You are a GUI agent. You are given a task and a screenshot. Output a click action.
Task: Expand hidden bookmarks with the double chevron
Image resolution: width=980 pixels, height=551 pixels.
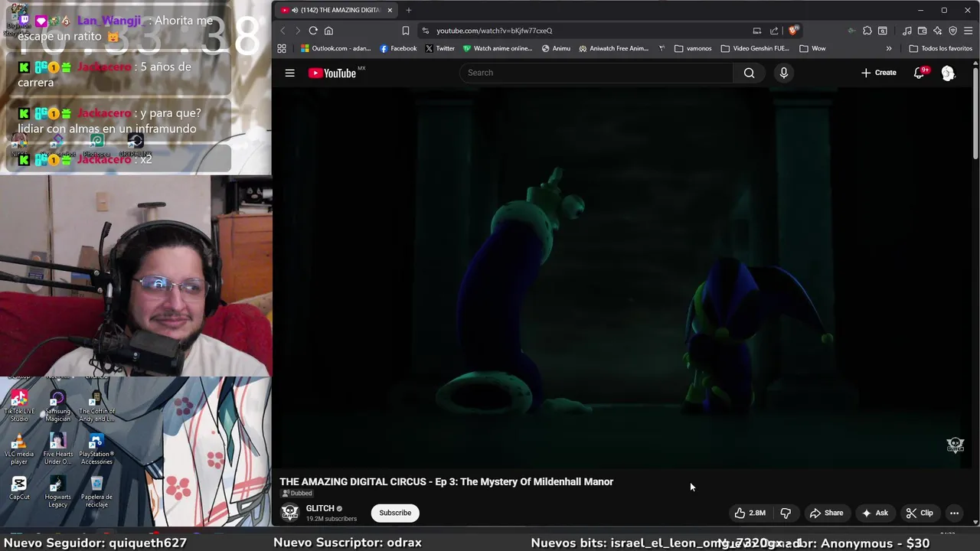click(889, 48)
